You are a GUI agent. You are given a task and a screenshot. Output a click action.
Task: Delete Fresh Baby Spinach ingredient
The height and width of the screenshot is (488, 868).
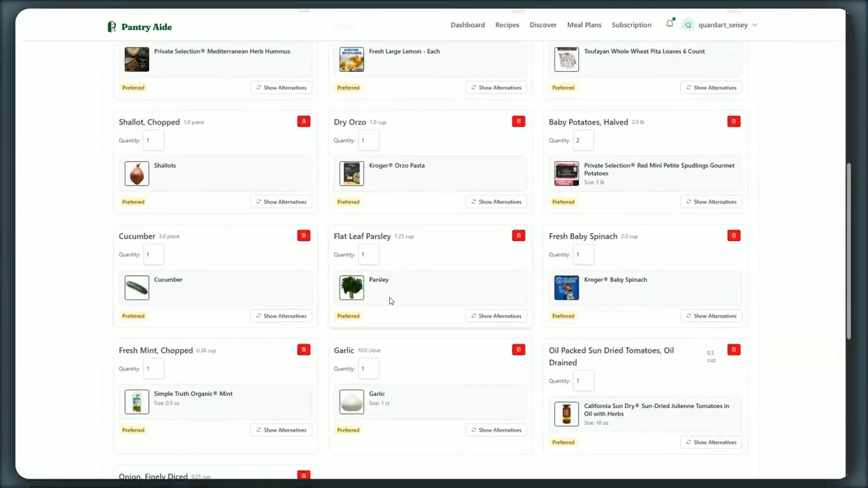(734, 235)
